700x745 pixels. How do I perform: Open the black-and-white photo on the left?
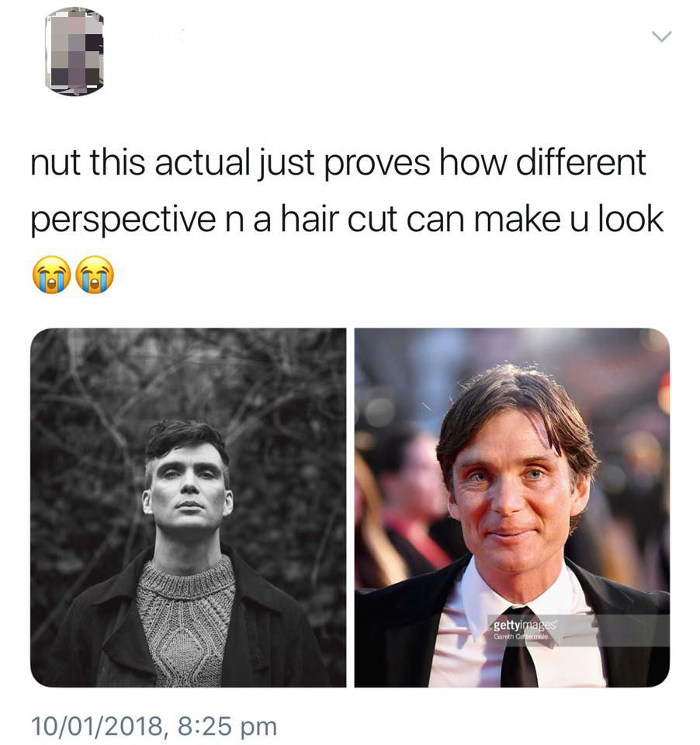188,507
